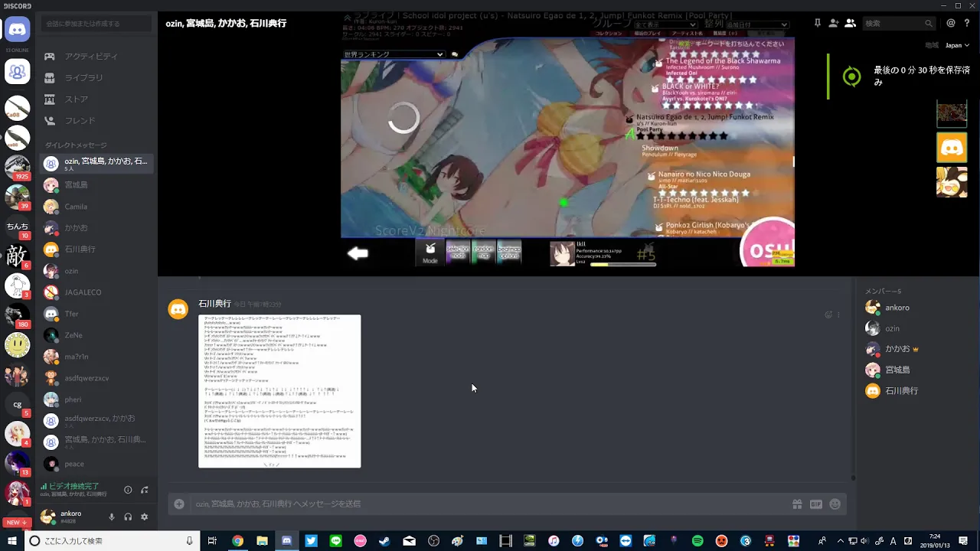Open the emoji picker
This screenshot has width=980, height=551.
(x=835, y=504)
